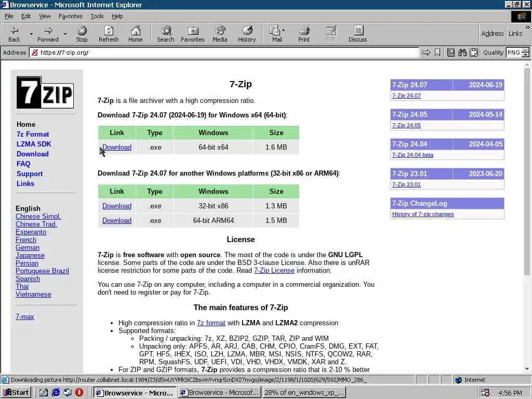Open the Support sidebar link
Screen dimensions: 532x399
(30, 174)
